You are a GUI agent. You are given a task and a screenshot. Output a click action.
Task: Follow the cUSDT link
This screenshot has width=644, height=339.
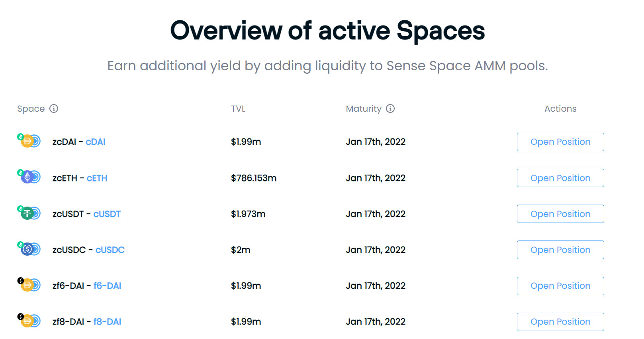coord(107,214)
